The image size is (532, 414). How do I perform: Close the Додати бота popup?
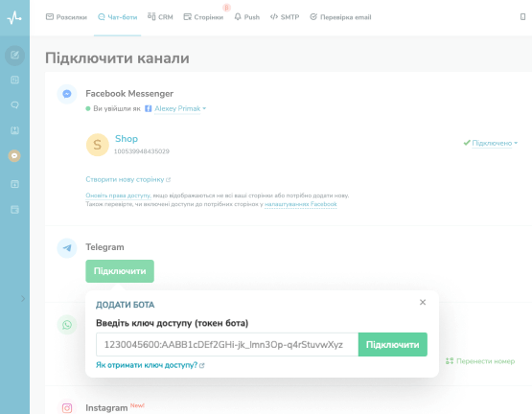pyautogui.click(x=423, y=302)
